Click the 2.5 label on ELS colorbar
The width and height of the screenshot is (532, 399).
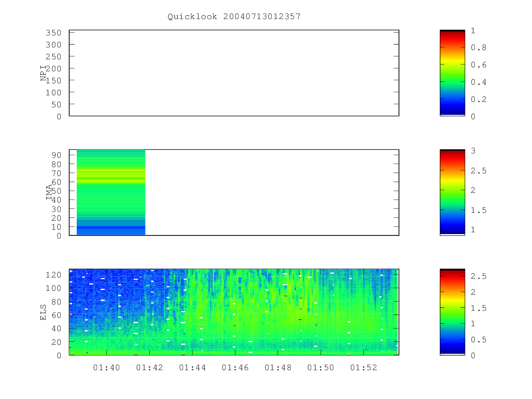479,276
